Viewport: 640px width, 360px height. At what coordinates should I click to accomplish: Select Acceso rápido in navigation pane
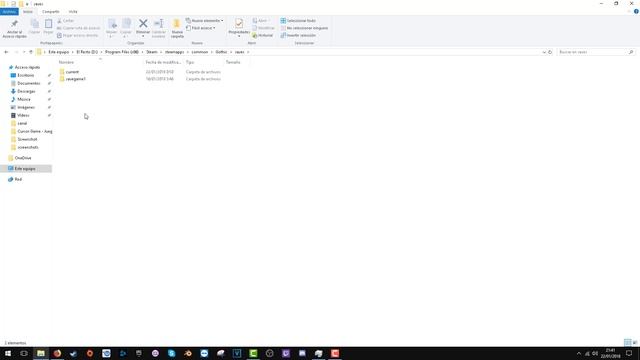point(27,67)
